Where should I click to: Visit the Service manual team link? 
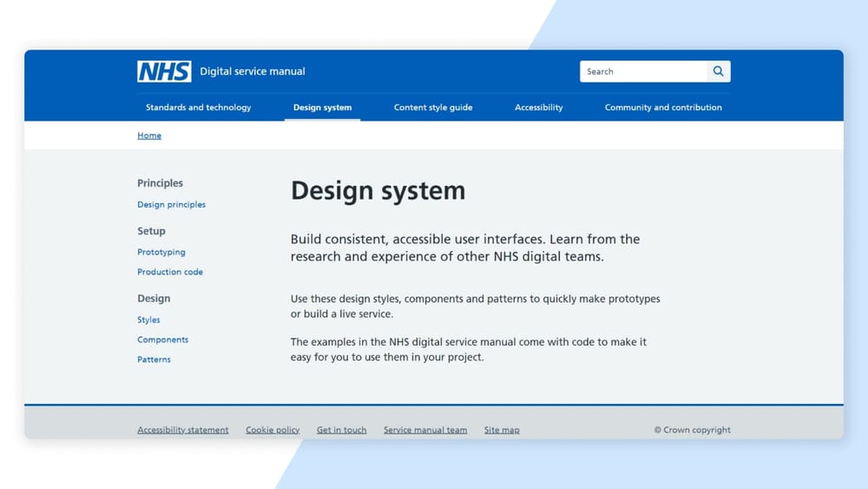[425, 430]
